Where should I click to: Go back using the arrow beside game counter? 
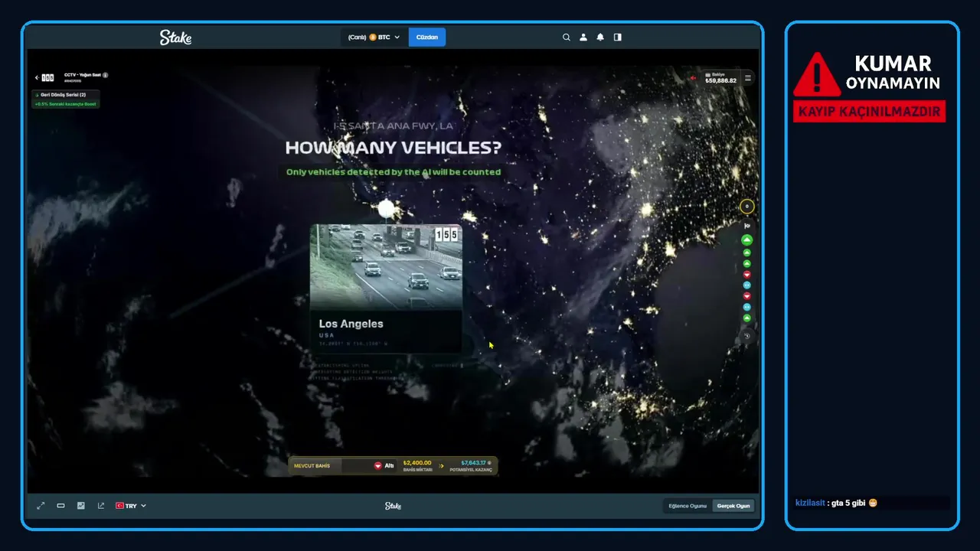[37, 77]
